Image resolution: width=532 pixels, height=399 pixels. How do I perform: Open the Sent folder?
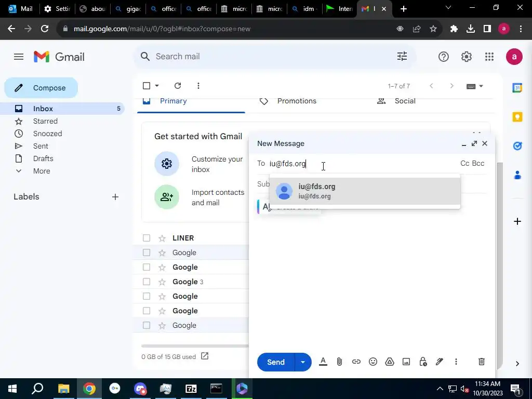pyautogui.click(x=41, y=146)
